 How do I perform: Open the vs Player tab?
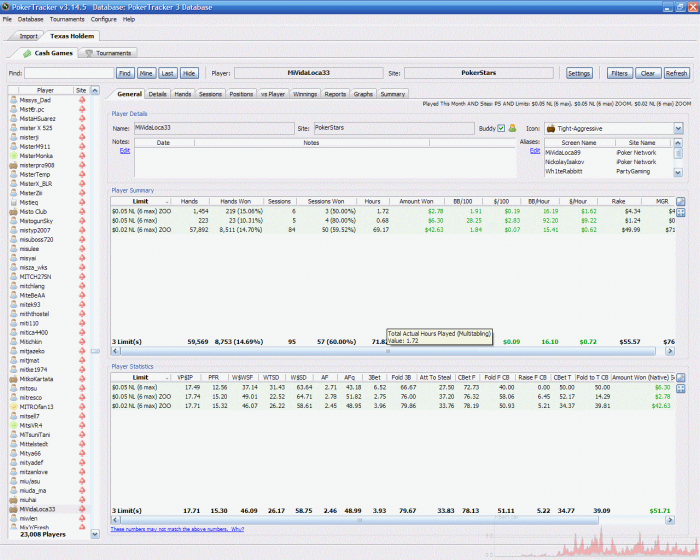click(272, 94)
